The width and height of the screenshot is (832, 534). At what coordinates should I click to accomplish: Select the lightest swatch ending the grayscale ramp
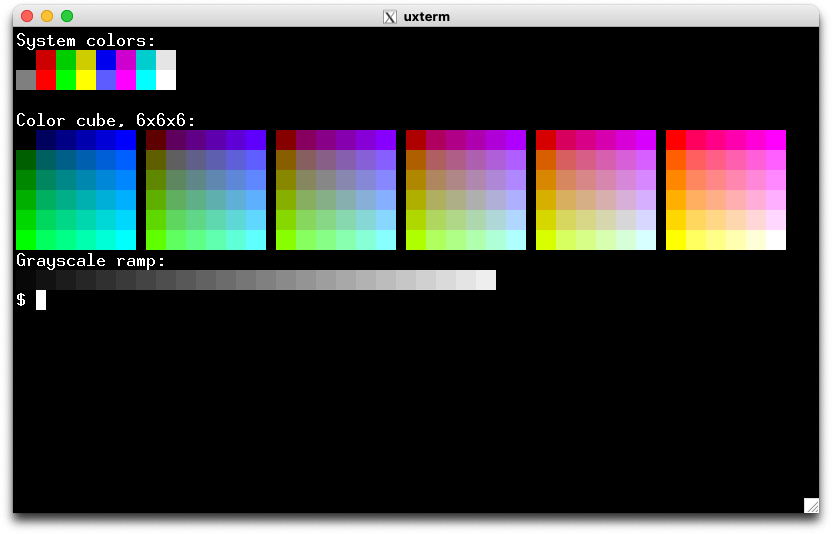(486, 280)
